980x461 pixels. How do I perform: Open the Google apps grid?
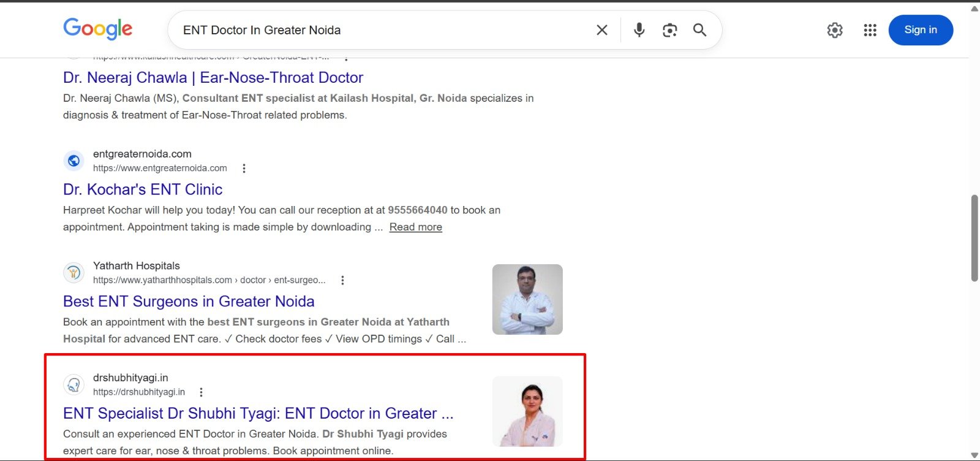870,30
